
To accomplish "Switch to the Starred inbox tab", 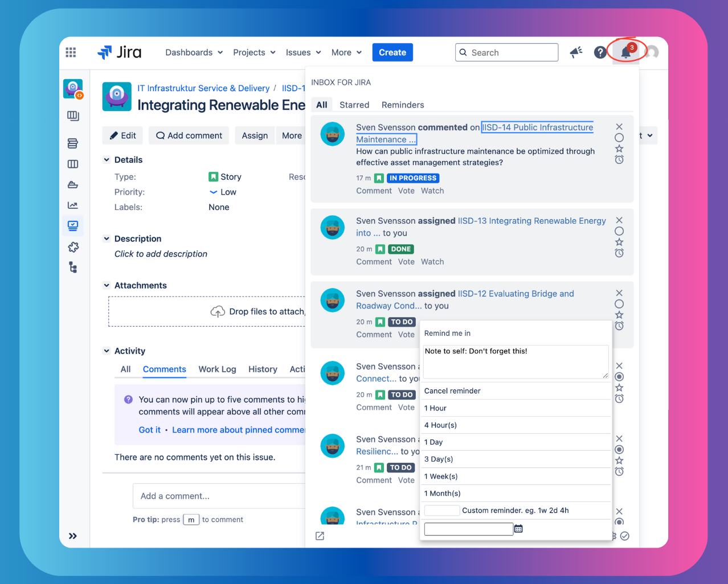I will pos(354,105).
